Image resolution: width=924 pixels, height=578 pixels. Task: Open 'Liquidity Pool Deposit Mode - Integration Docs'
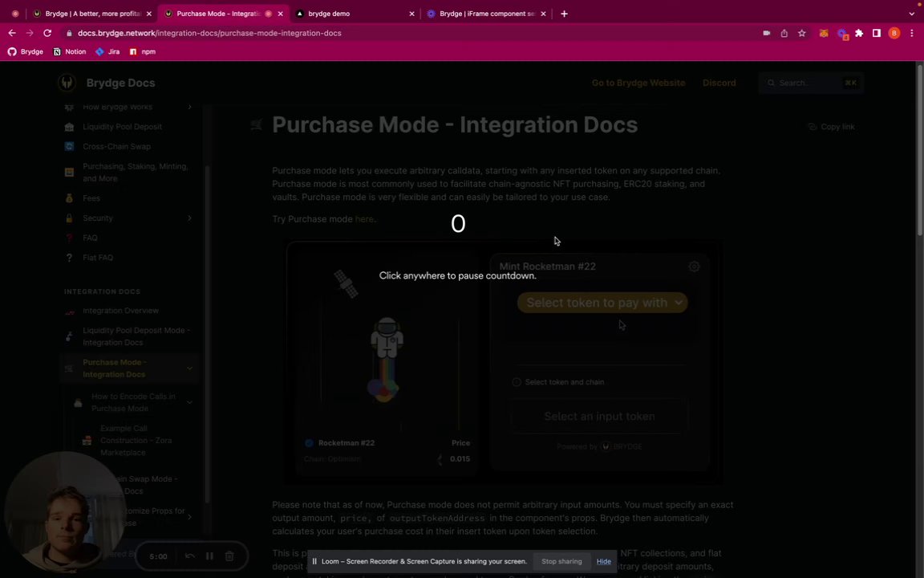(136, 336)
